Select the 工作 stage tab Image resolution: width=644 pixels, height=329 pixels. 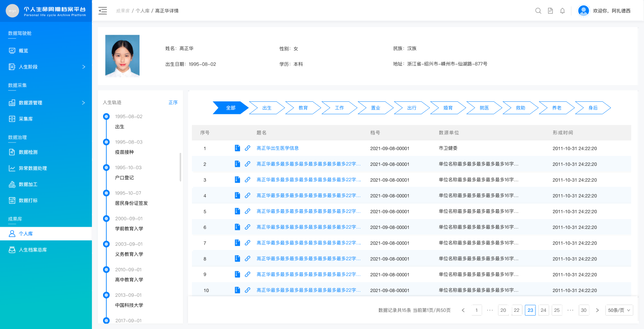339,108
